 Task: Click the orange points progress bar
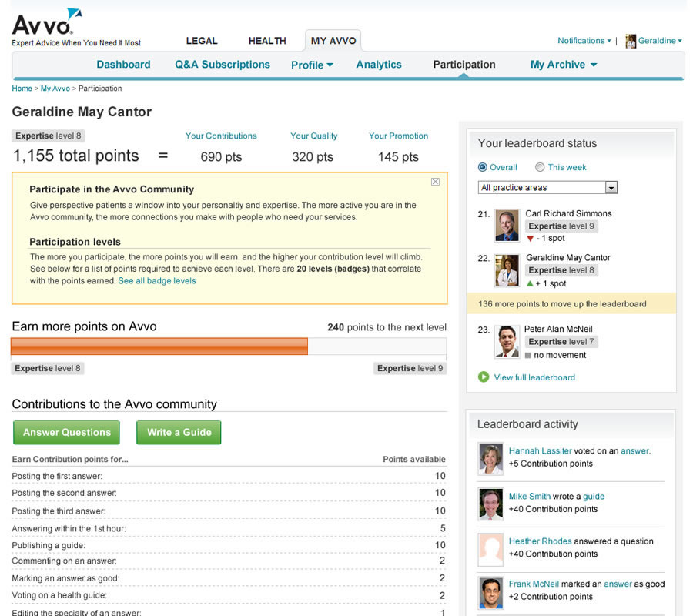[159, 346]
